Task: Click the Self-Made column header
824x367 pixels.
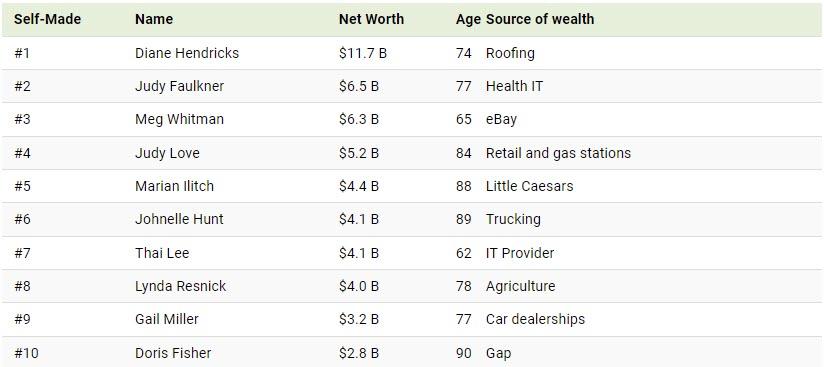Action: 47,19
